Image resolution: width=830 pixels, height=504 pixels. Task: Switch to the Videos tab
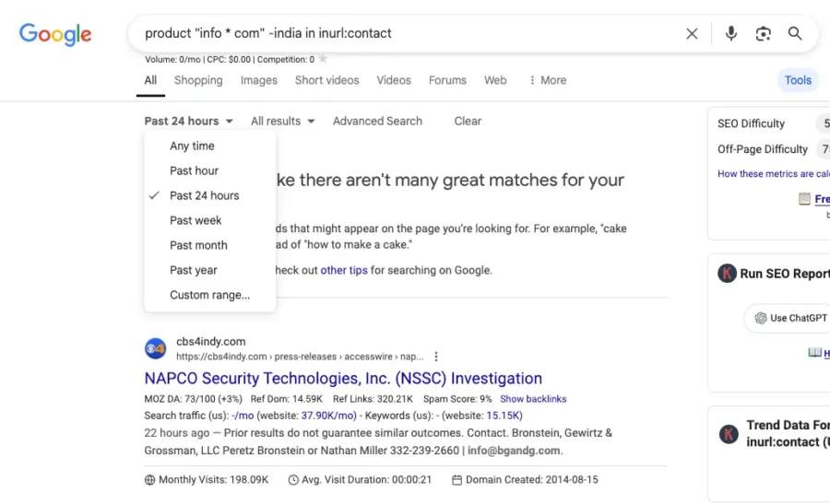pos(394,80)
